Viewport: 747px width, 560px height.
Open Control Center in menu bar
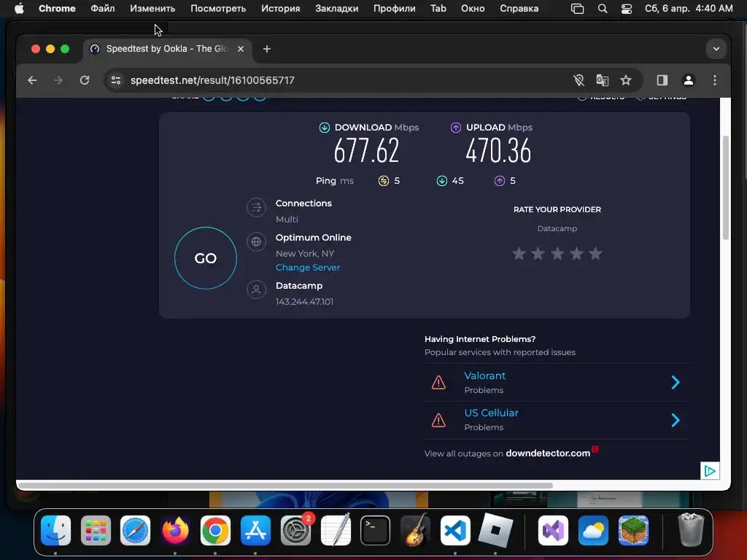coord(627,9)
